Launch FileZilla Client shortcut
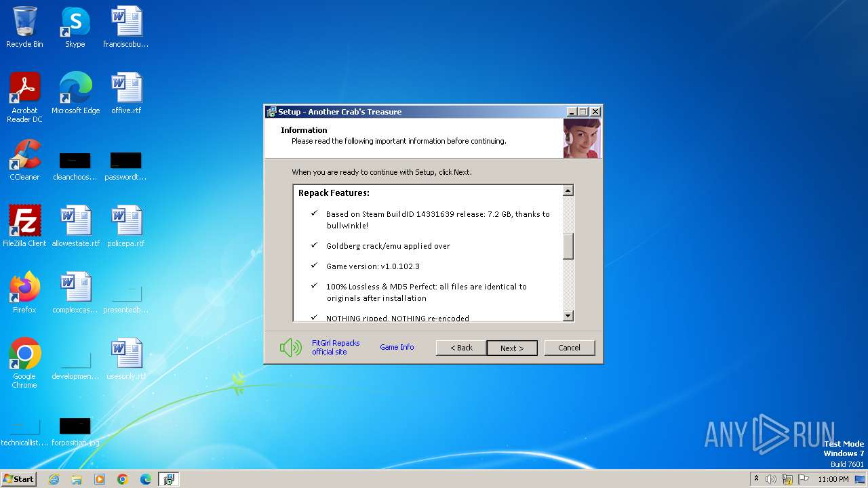The width and height of the screenshot is (868, 488). click(x=24, y=226)
